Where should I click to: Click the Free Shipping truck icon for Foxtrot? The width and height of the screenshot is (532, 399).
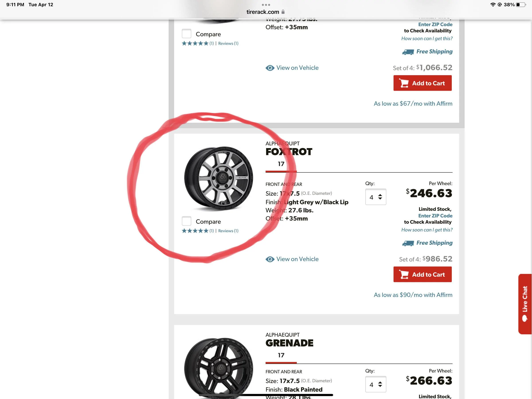[x=408, y=243]
